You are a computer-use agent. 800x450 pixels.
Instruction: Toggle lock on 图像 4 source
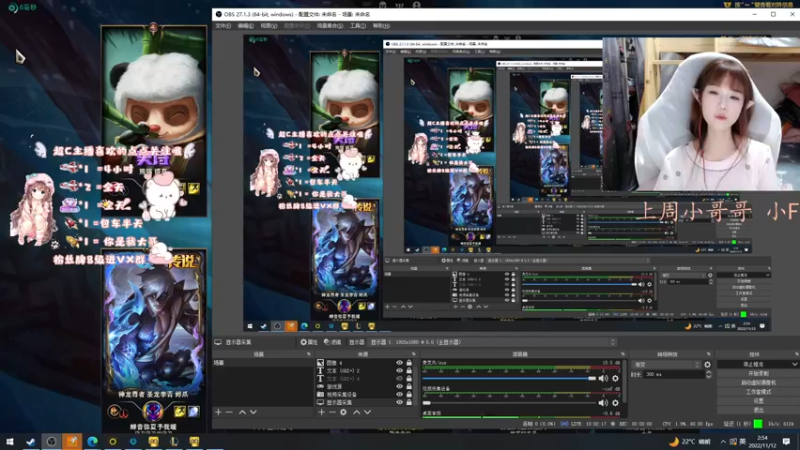pos(409,363)
